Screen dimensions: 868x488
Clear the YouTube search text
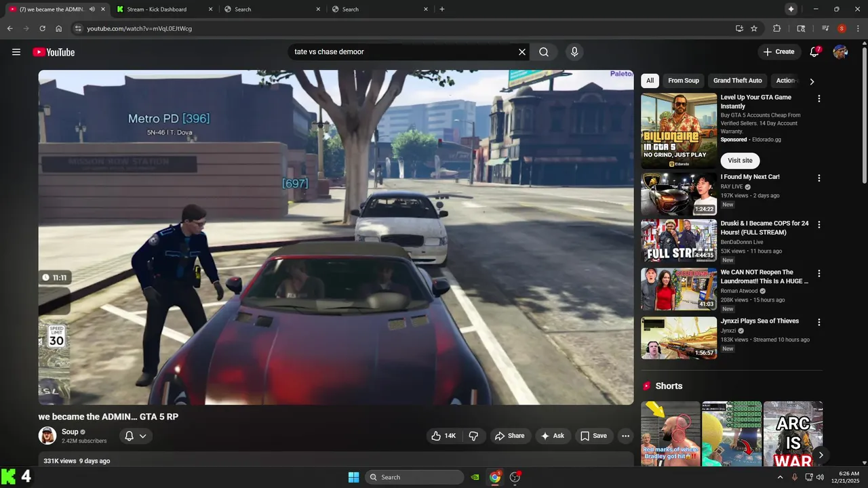pos(522,52)
